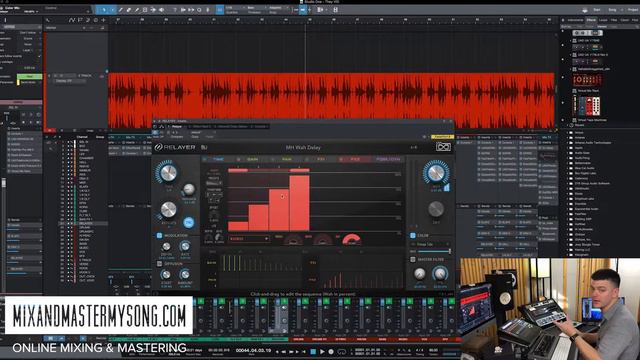Click the red plugin thumbnail in browser
This screenshot has width=640, height=360.
(587, 80)
